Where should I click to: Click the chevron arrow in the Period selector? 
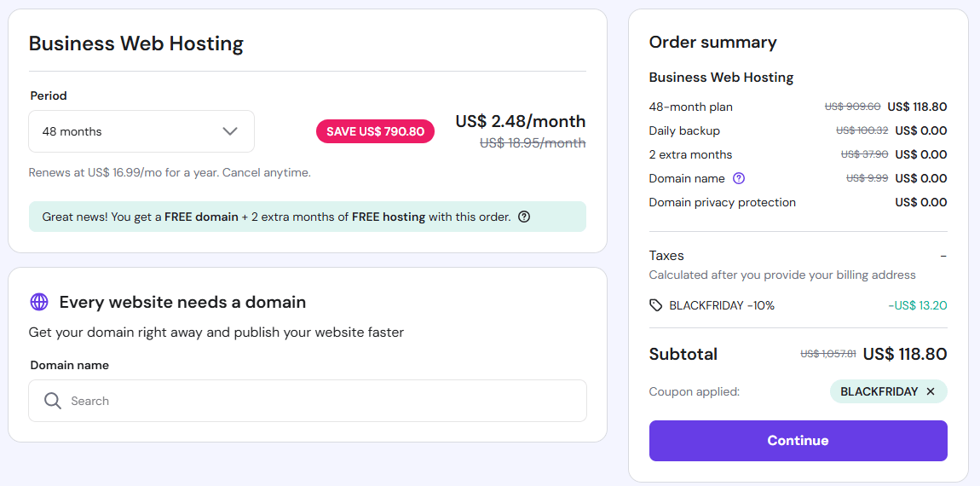pyautogui.click(x=230, y=131)
